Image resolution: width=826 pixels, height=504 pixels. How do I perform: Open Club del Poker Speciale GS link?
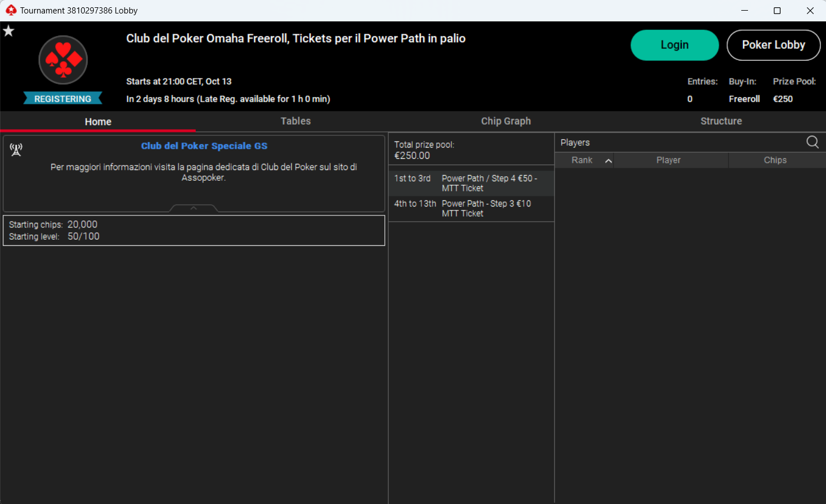204,146
